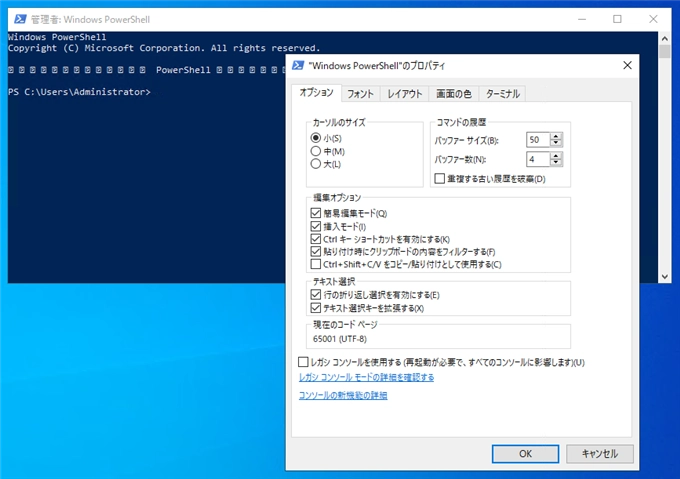Screen dimensions: 680x479
Task: Select the オプション tab
Action: (317, 93)
